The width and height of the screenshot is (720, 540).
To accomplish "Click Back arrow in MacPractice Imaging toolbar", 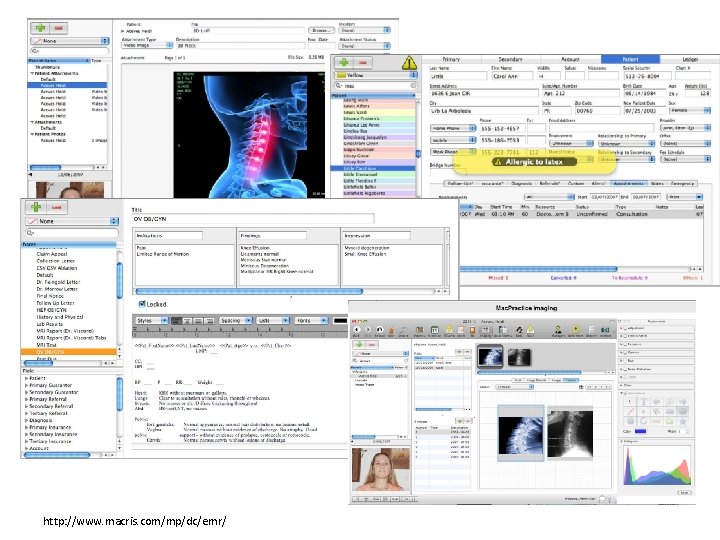I will (x=357, y=330).
